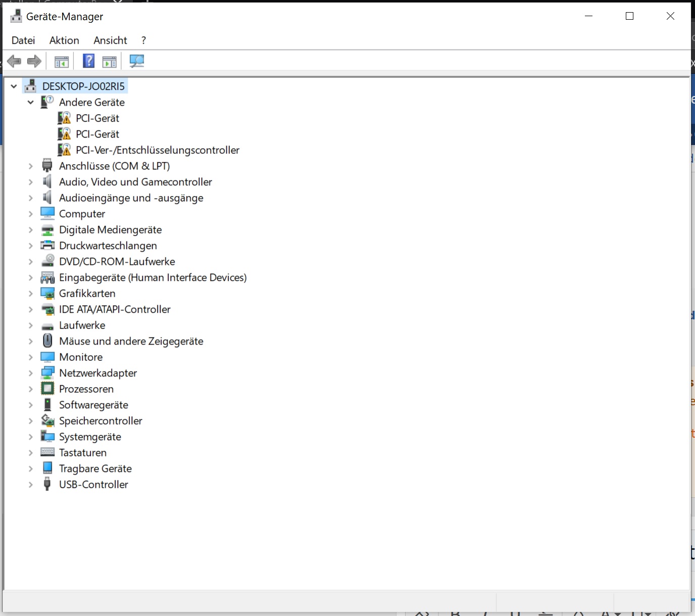This screenshot has width=695, height=616.
Task: Click the Softwaregeräte icon
Action: point(47,404)
